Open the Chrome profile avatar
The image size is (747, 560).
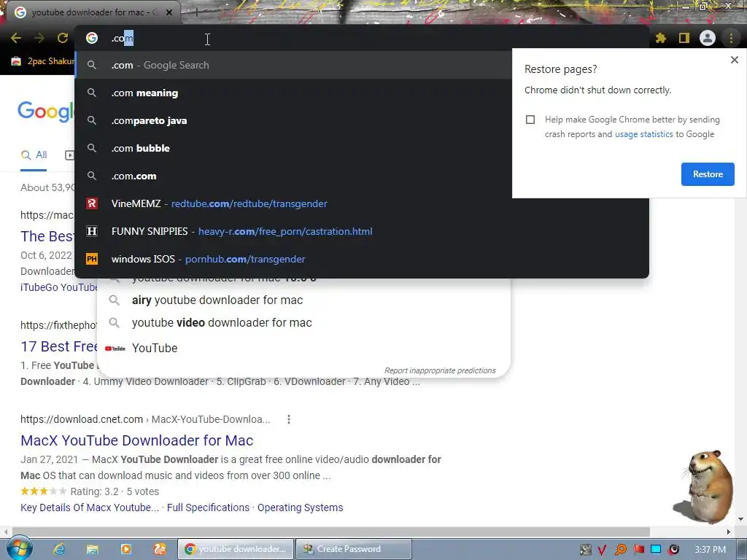point(708,38)
